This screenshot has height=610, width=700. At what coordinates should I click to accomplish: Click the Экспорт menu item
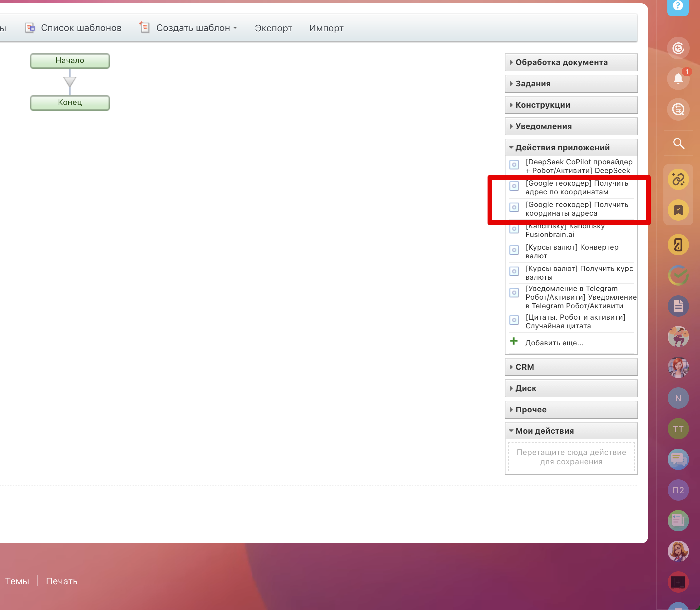[273, 28]
